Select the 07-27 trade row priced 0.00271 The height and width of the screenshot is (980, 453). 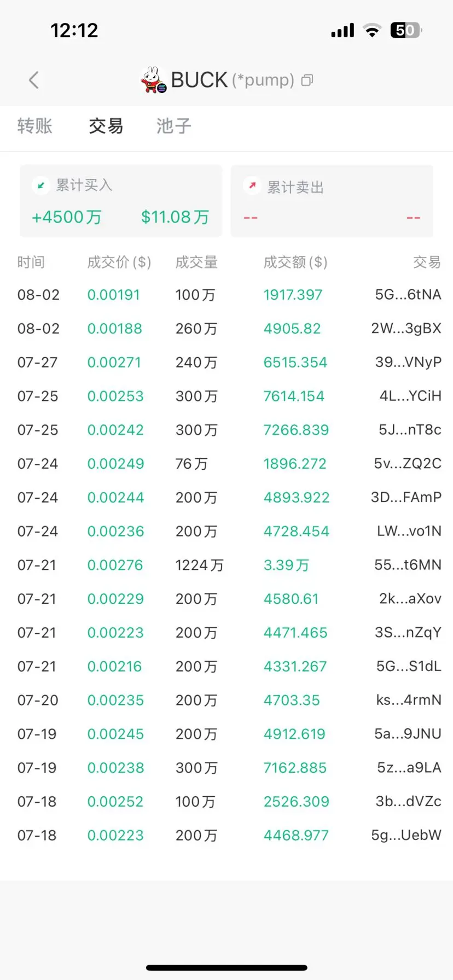pyautogui.click(x=226, y=363)
